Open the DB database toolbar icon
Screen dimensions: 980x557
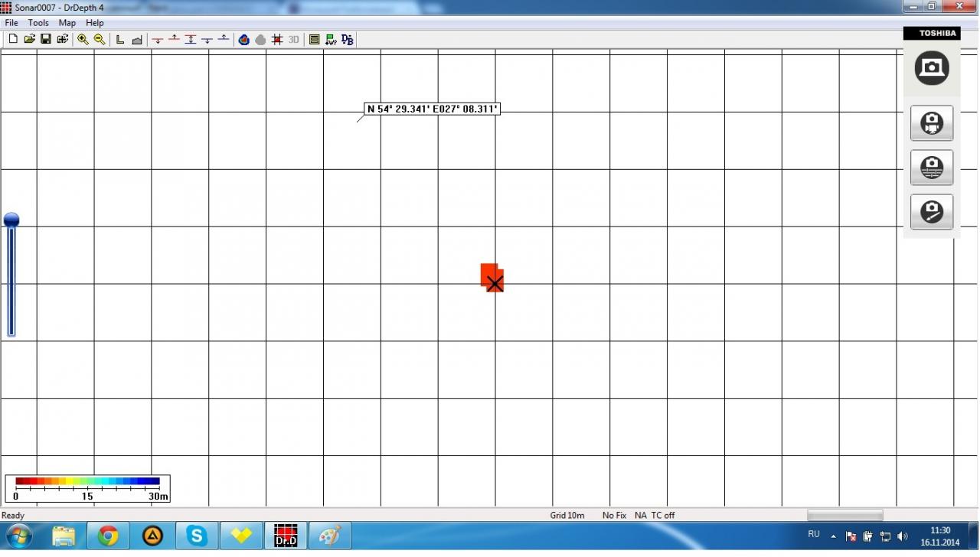pos(348,40)
